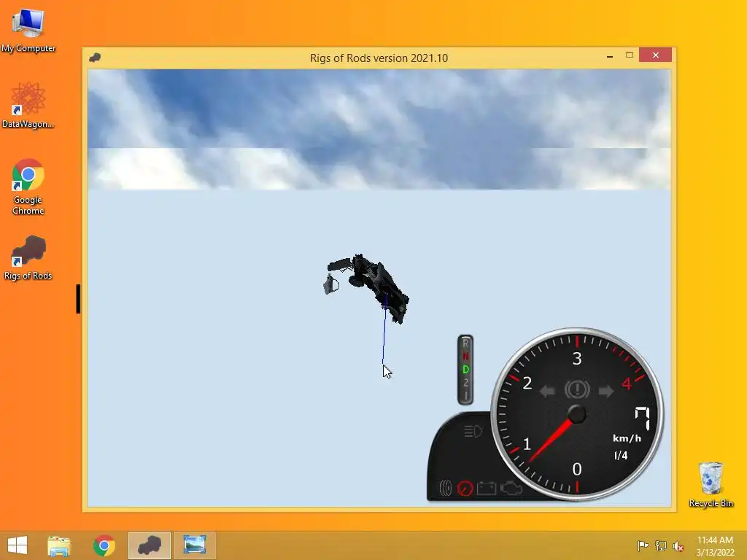
Task: Click the 1/4 gear readout
Action: [621, 455]
